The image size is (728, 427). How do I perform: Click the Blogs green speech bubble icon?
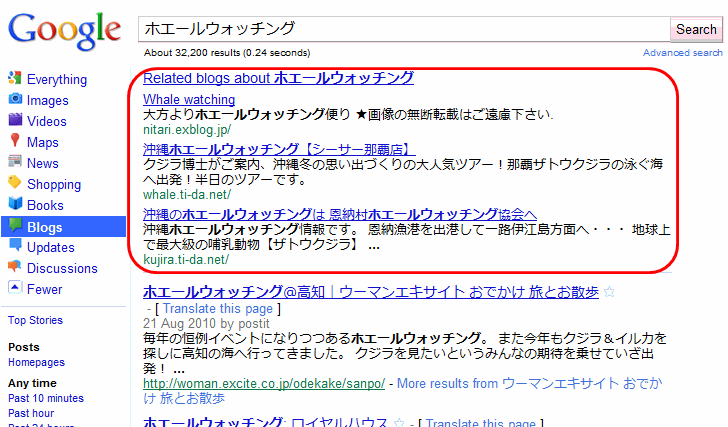coord(15,225)
